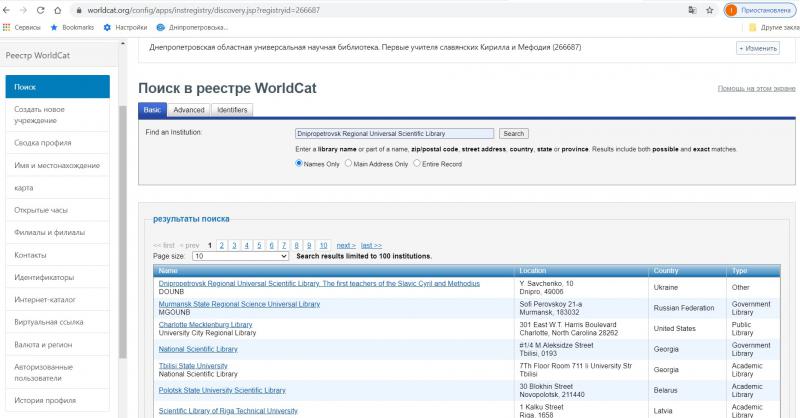Select Main Address Only radio button
The height and width of the screenshot is (418, 800).
(348, 163)
